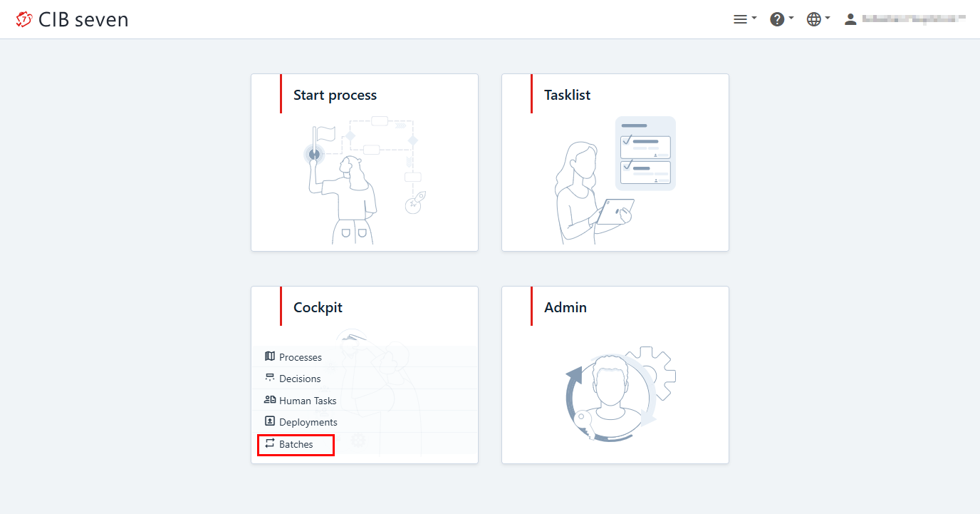The height and width of the screenshot is (514, 980).
Task: Click the CIB seven logo icon
Action: pyautogui.click(x=24, y=19)
